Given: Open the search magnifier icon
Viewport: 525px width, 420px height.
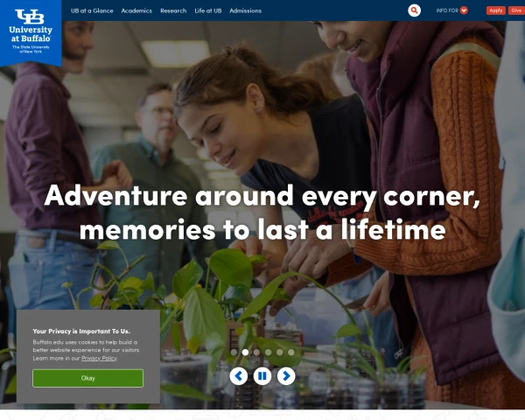Looking at the screenshot, I should 414,10.
